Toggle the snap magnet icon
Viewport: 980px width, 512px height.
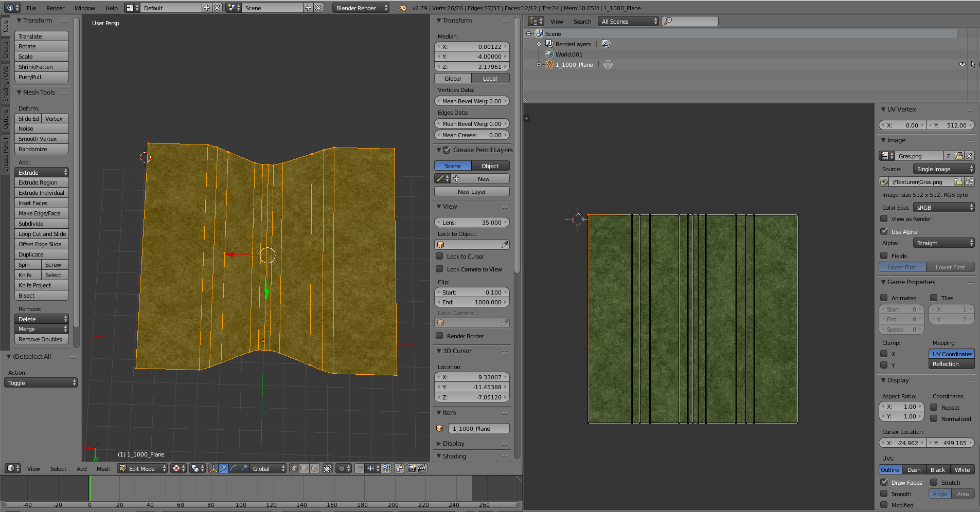point(359,468)
